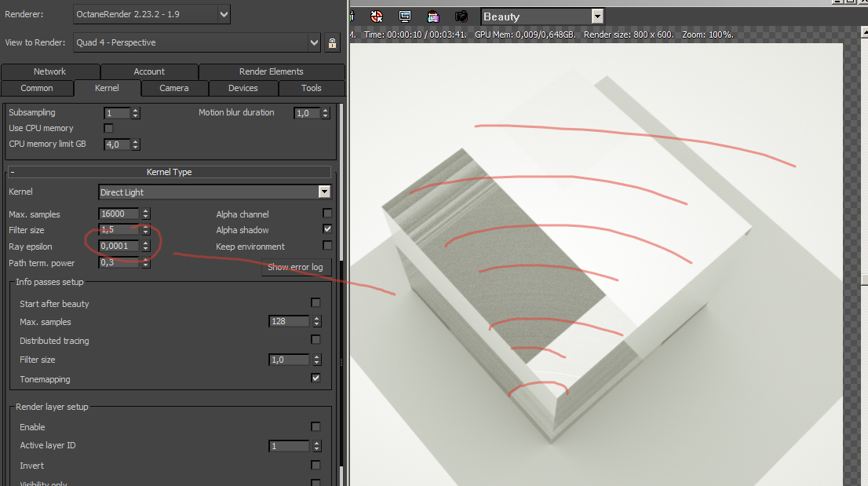Click the Render size 800 x 600 status text

pyautogui.click(x=629, y=35)
